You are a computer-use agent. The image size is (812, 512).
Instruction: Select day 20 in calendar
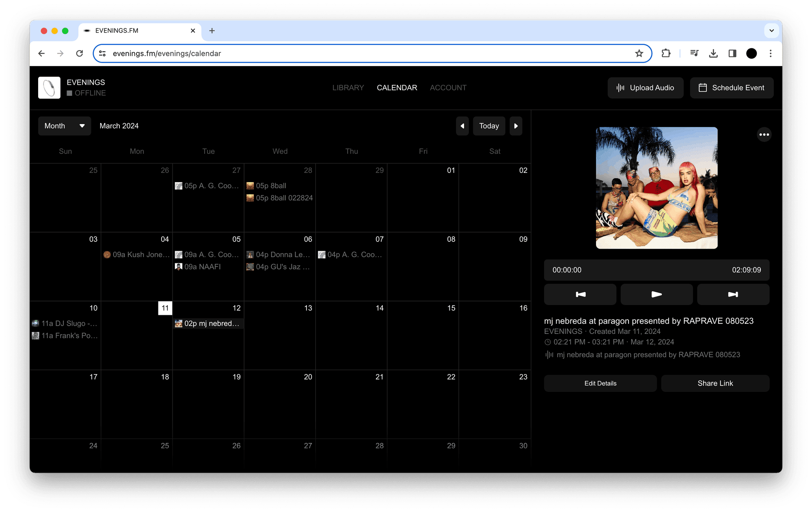(308, 377)
